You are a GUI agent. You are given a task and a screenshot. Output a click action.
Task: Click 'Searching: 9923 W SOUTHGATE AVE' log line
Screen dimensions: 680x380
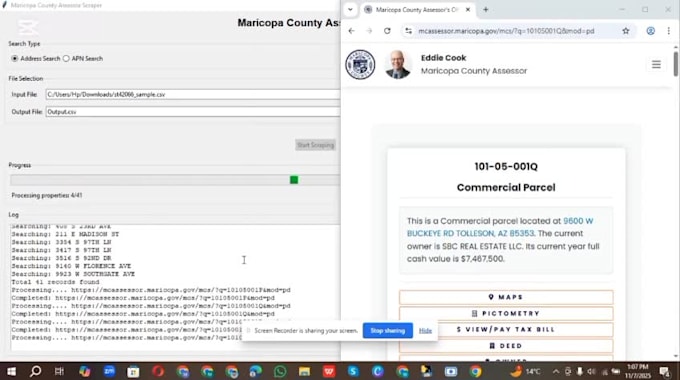click(x=73, y=274)
